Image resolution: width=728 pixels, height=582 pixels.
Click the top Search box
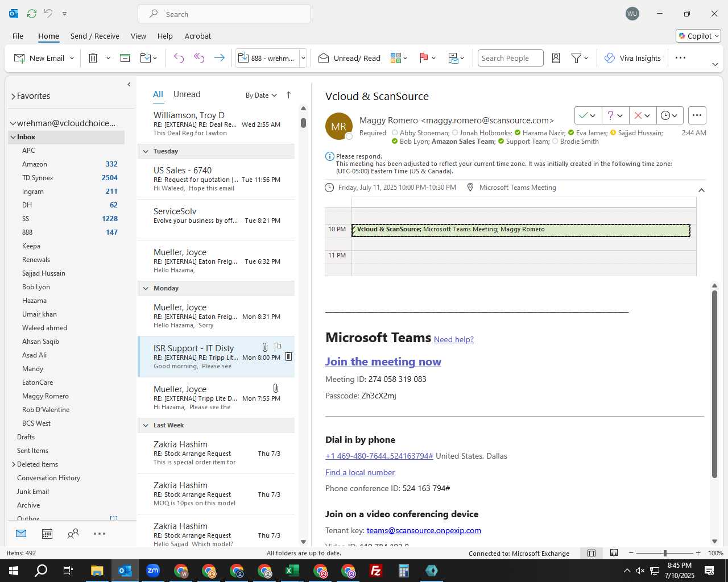click(224, 14)
